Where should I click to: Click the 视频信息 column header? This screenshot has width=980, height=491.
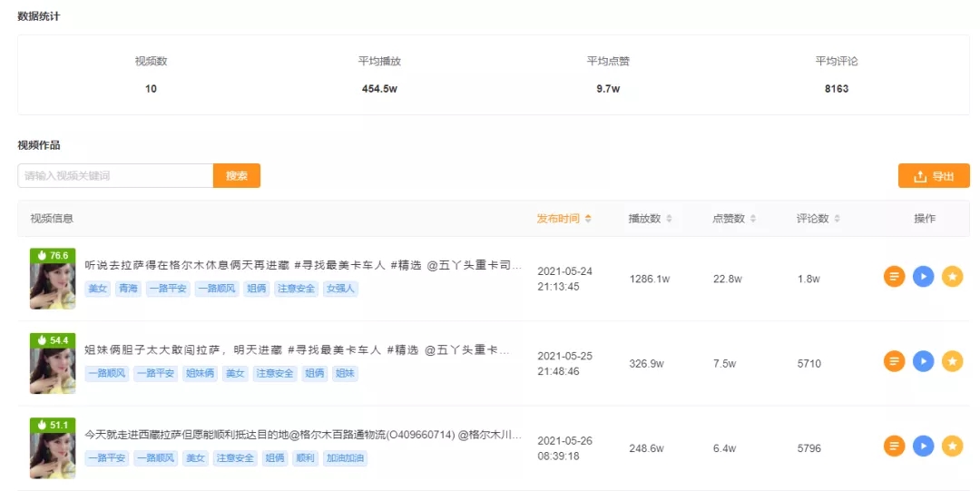52,219
